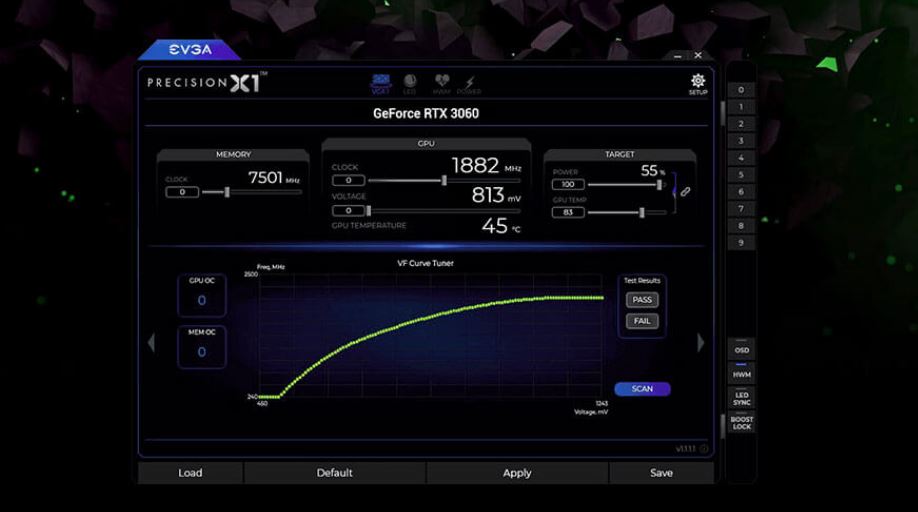The image size is (918, 512).
Task: Click the VF Curve Tuner heading
Action: pyautogui.click(x=426, y=263)
